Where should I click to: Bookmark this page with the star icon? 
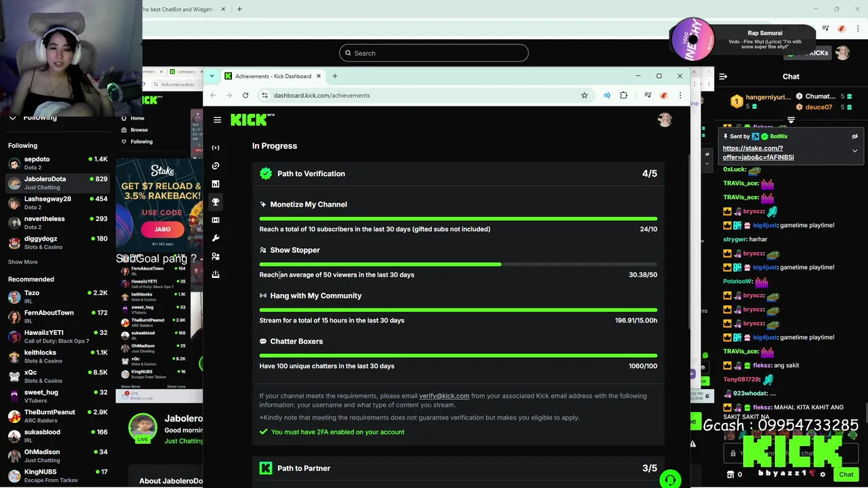point(585,96)
